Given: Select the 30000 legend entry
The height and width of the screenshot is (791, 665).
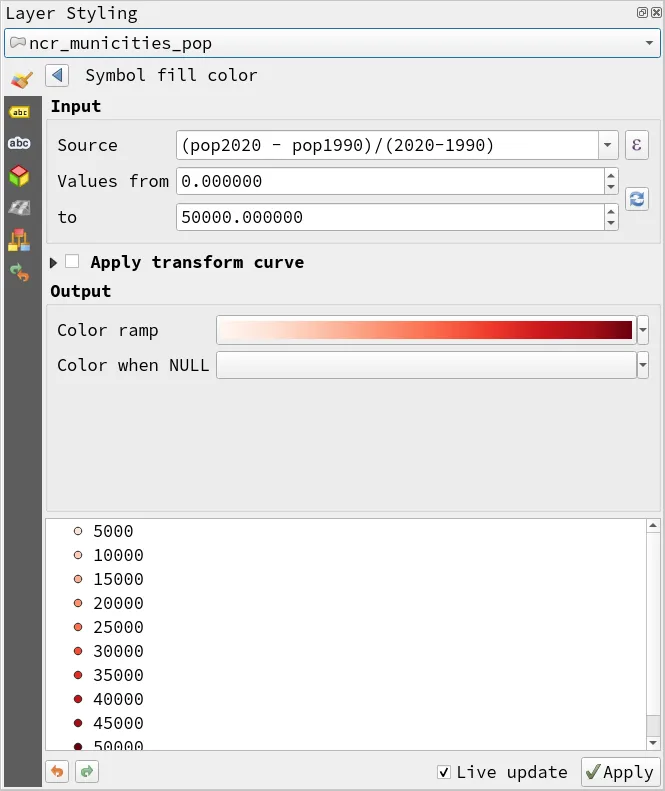Looking at the screenshot, I should (x=118, y=651).
